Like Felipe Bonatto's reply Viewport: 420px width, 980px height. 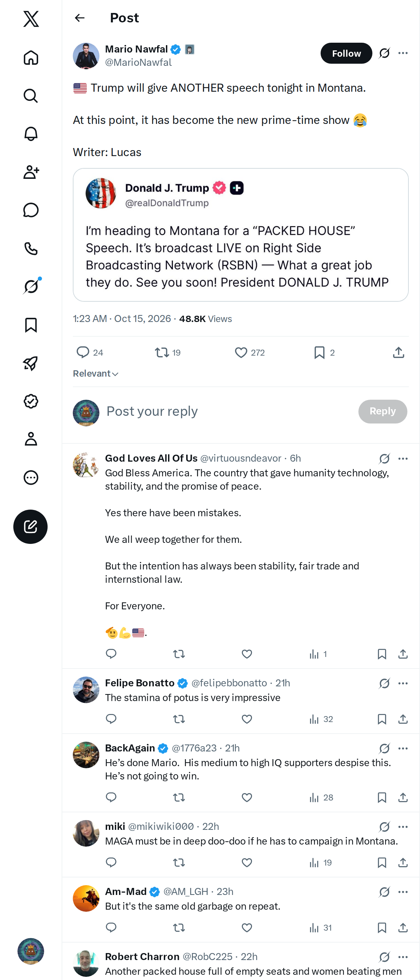point(247,719)
